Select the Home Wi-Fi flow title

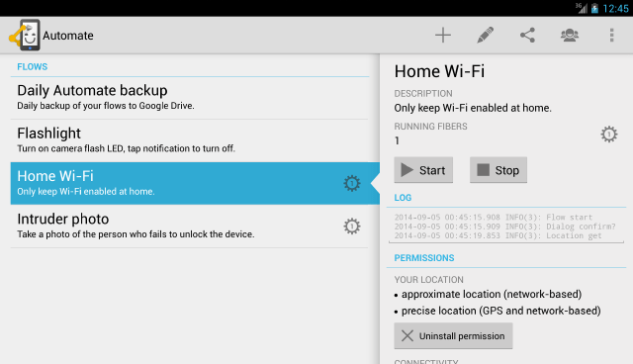click(55, 176)
